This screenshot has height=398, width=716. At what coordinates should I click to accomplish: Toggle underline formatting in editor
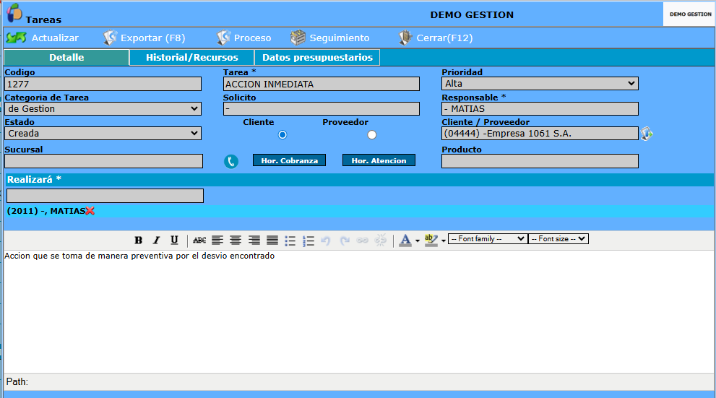(x=174, y=240)
